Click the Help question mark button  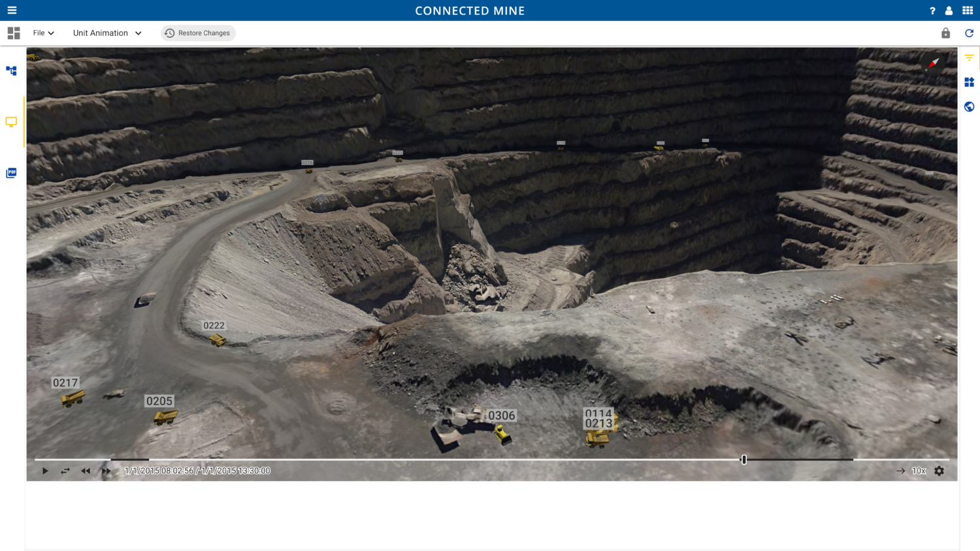click(932, 10)
